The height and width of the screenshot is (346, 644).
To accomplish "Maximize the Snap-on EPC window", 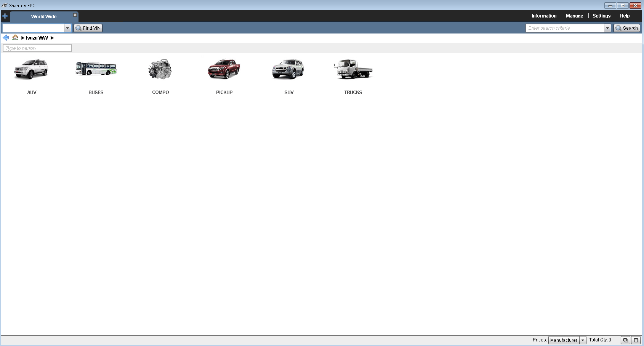I will coord(623,5).
